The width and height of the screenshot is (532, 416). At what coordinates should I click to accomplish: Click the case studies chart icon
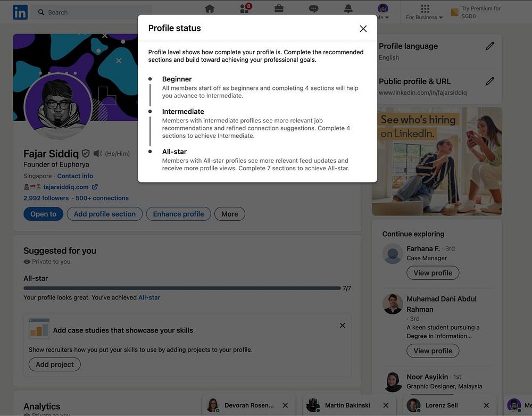(x=39, y=328)
